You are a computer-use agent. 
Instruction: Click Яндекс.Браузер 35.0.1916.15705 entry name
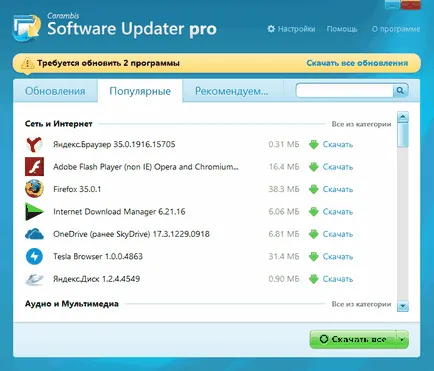coord(114,144)
